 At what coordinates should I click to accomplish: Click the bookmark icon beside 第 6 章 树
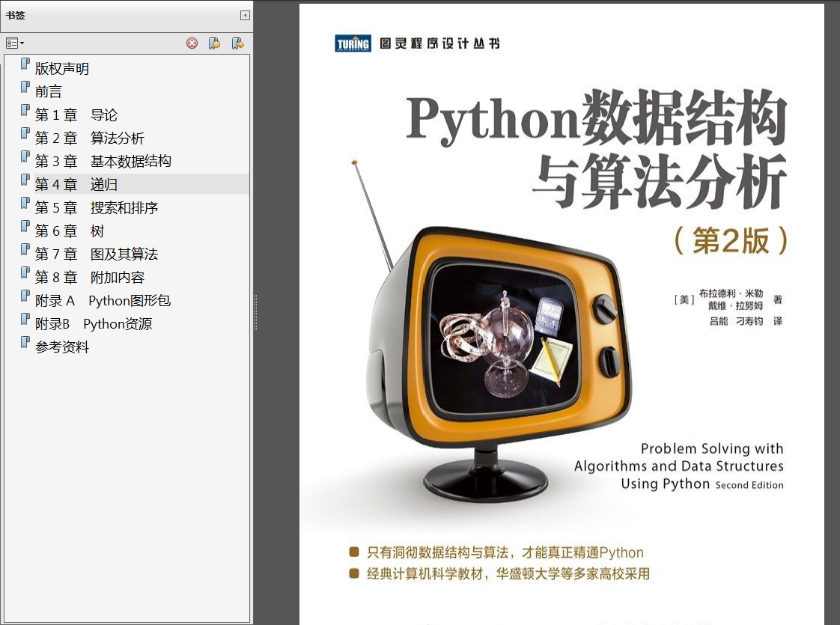[25, 227]
